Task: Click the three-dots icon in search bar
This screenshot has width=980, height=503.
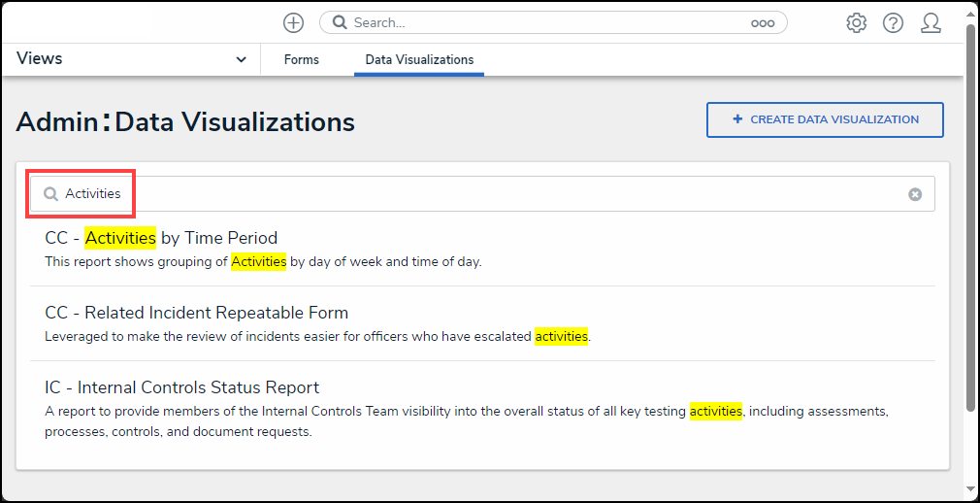Action: pos(763,23)
